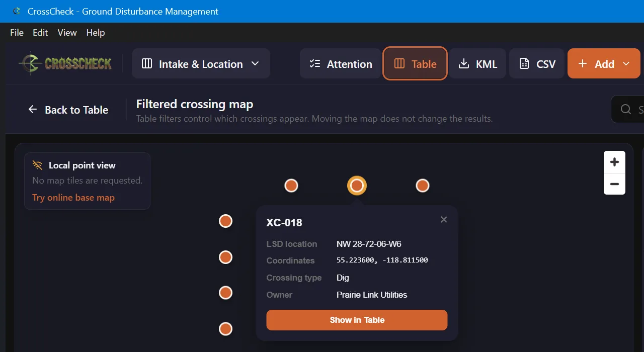Click the XC-018 popup title
The height and width of the screenshot is (352, 644).
(284, 222)
